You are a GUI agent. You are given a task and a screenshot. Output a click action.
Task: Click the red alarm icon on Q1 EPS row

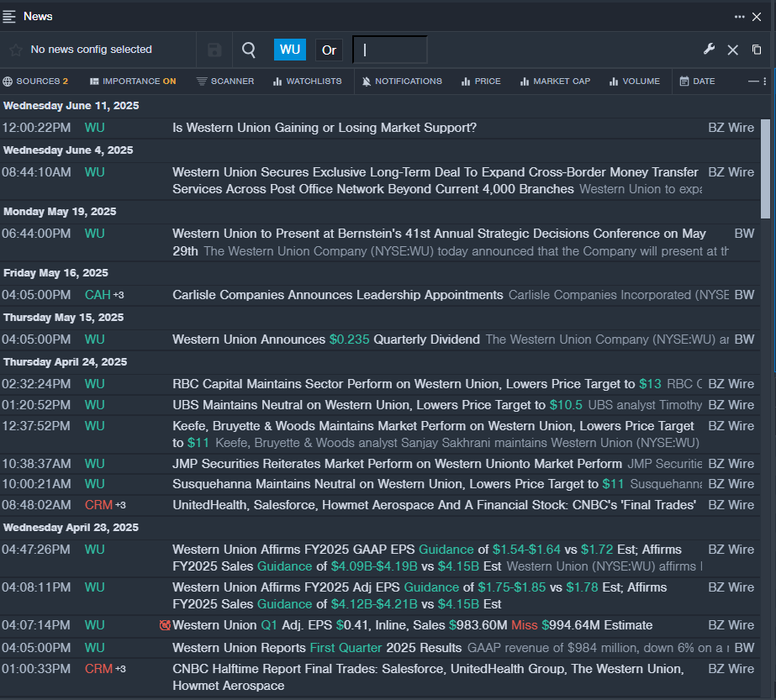click(x=165, y=625)
